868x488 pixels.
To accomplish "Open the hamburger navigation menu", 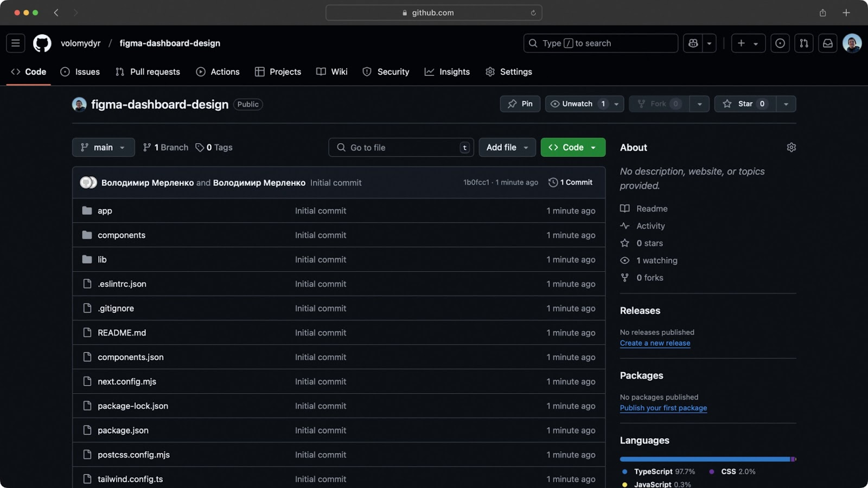I will [16, 43].
